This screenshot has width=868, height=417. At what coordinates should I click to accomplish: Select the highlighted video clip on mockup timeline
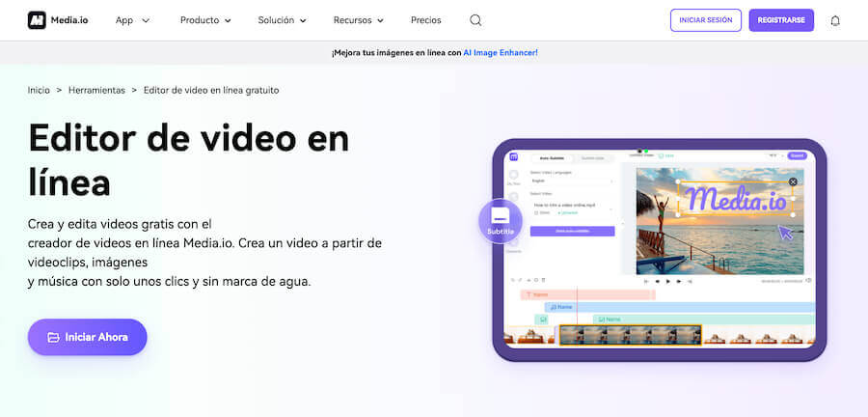[631, 335]
